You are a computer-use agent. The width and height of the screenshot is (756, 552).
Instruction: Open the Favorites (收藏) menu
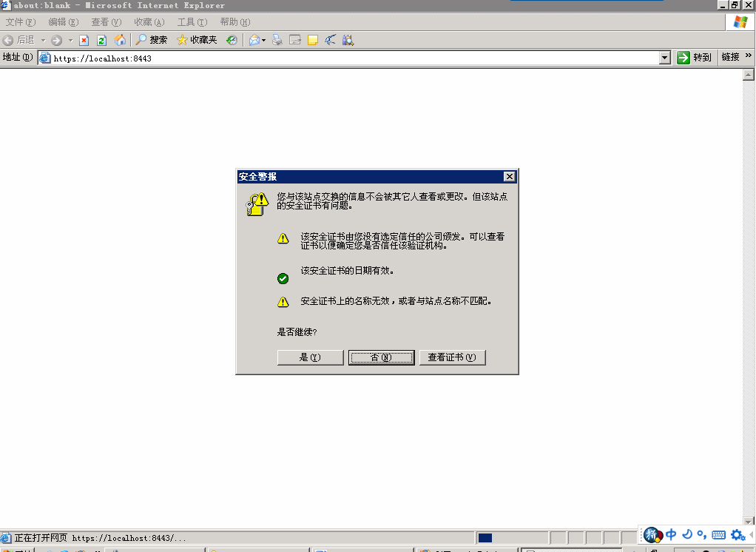point(149,22)
